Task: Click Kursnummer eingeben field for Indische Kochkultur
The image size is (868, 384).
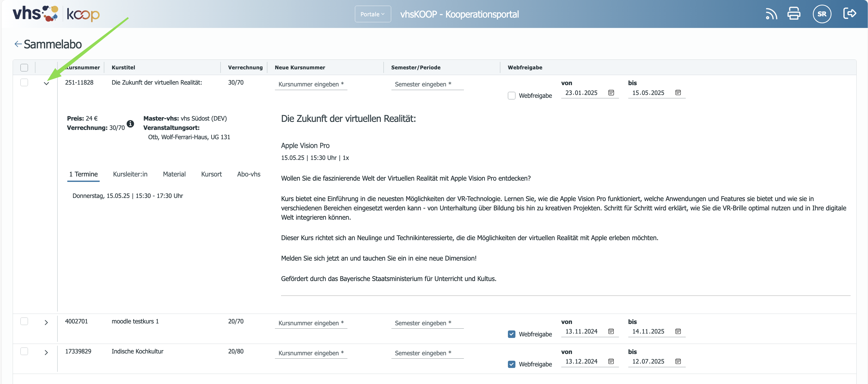Action: (311, 353)
